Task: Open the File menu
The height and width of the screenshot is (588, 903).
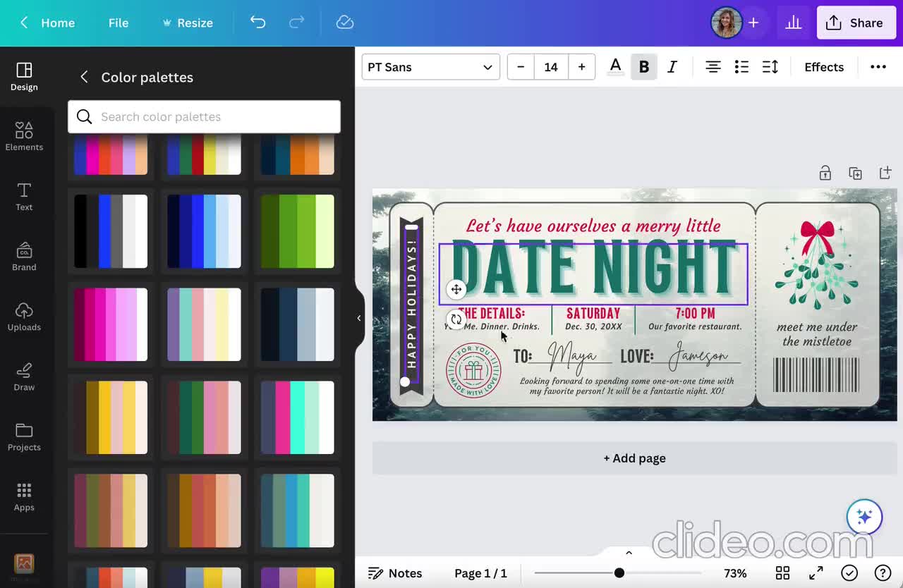Action: tap(119, 23)
